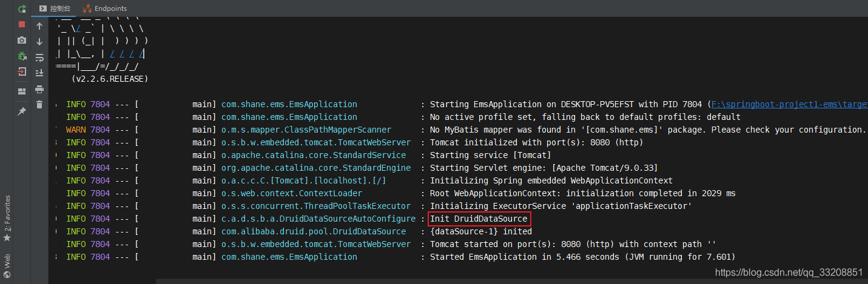
Task: Click 'o.s.s.concurrent.ThreadPoolTaskExecutor' logger name
Action: pyautogui.click(x=316, y=206)
